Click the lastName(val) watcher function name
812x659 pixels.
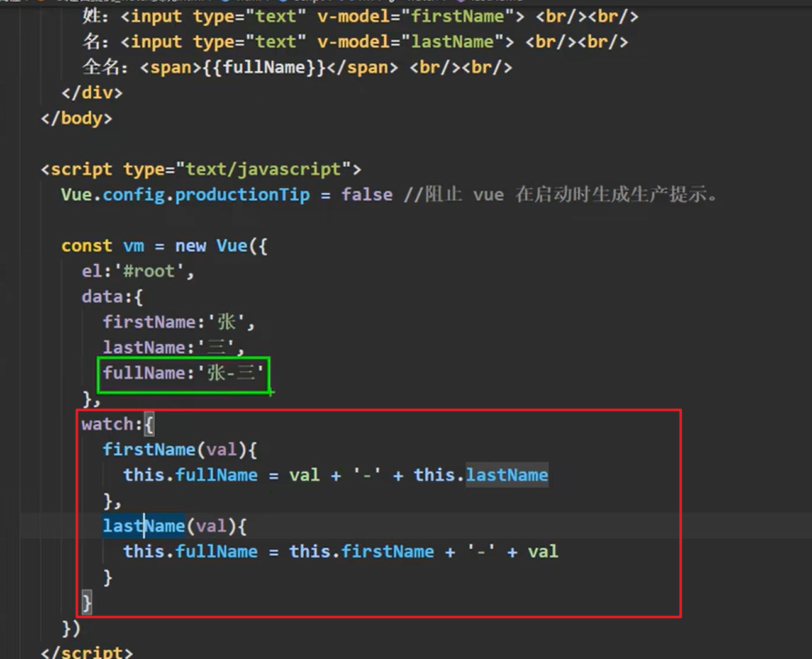click(x=144, y=526)
